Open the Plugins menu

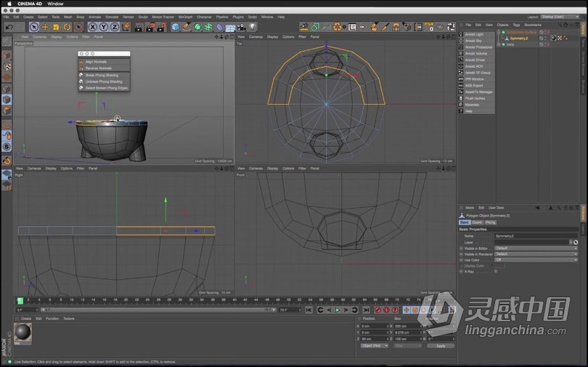click(x=238, y=17)
